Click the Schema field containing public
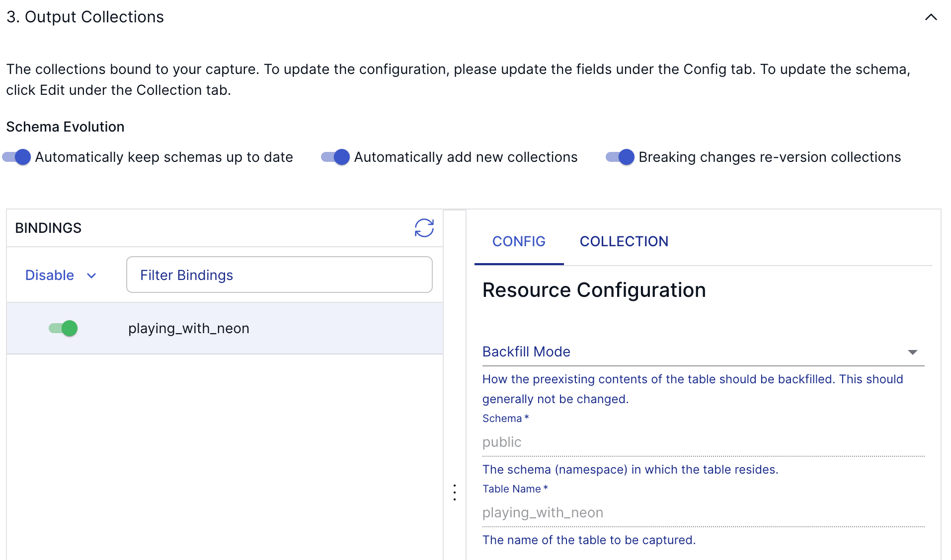Image resolution: width=951 pixels, height=560 pixels. [703, 442]
